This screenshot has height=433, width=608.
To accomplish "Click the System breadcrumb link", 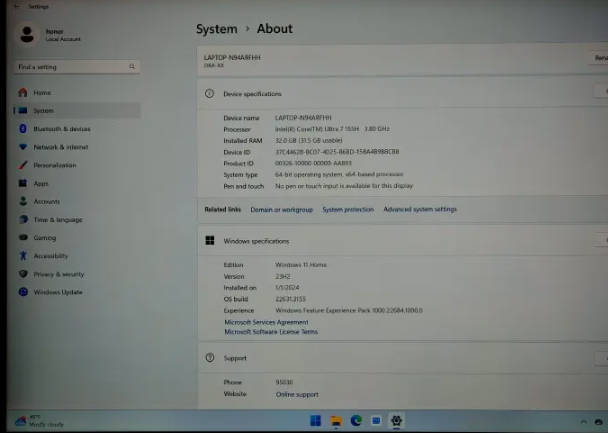I will point(216,29).
